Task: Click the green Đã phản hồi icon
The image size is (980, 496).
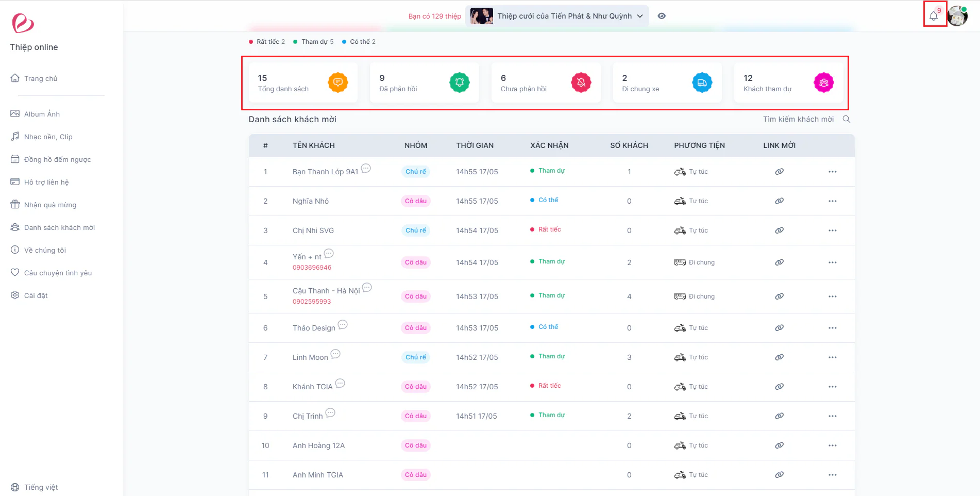Action: point(460,82)
